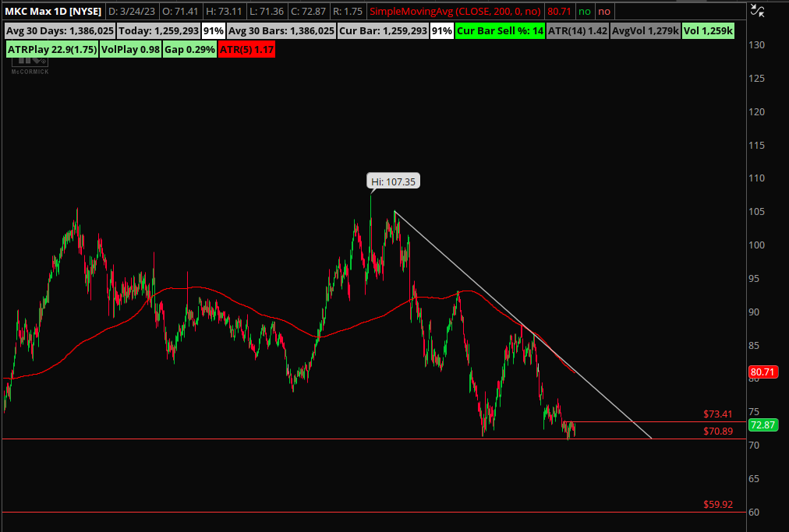Click the collapse arrows icon in top-right corner
Viewport: 789px width, 532px height.
click(x=756, y=10)
